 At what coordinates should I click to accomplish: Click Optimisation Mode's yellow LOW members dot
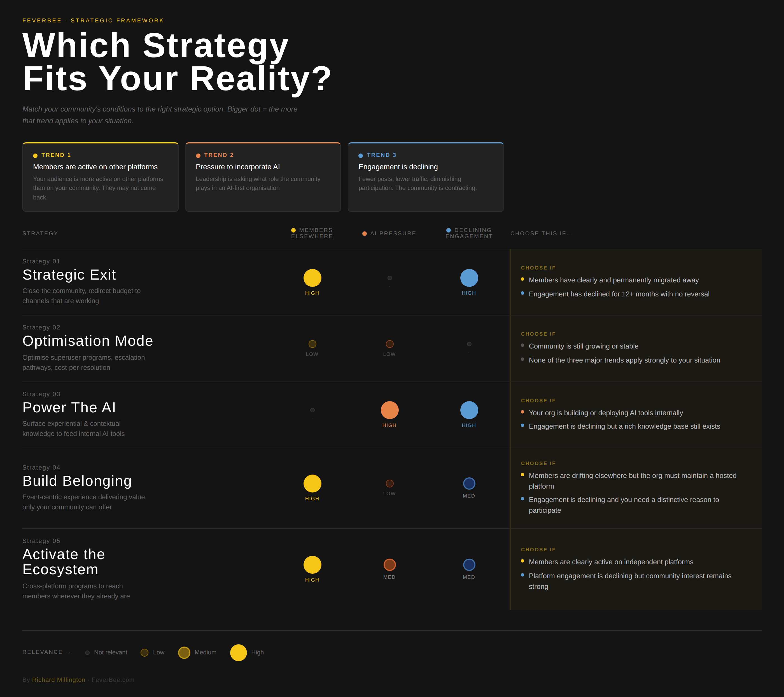[x=312, y=344]
